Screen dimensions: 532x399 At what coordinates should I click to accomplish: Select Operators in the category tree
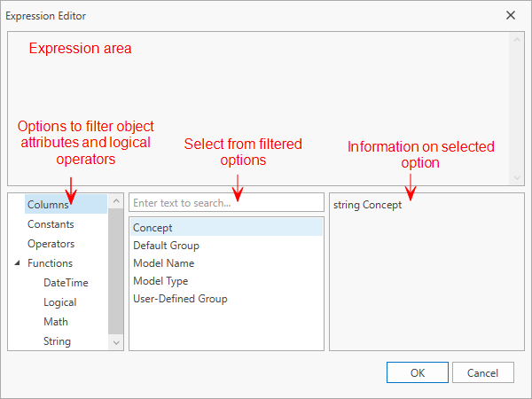pos(51,244)
